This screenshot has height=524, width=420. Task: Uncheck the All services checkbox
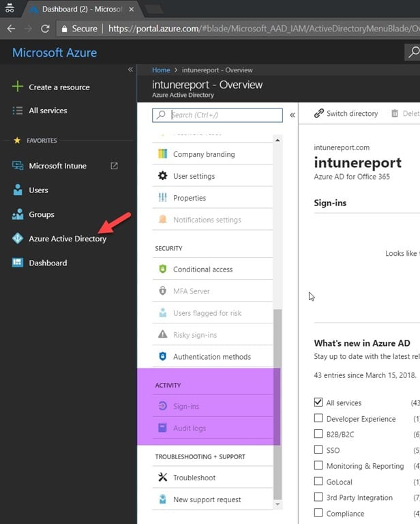coord(318,403)
